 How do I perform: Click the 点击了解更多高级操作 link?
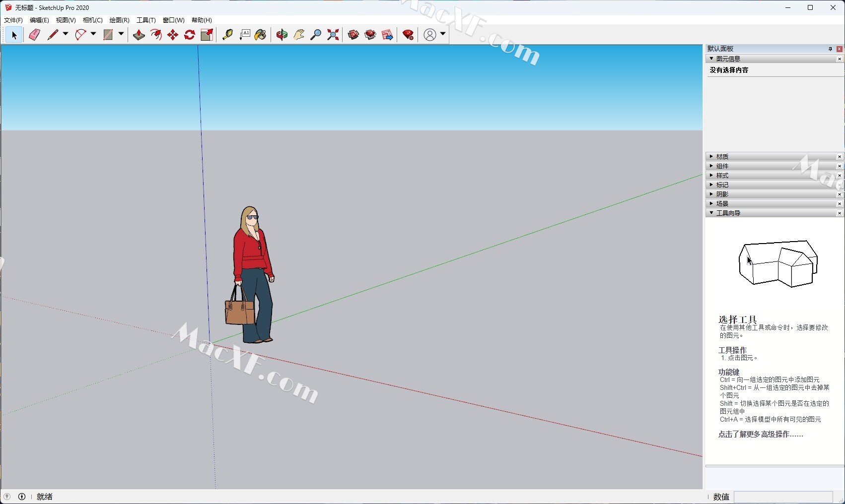pos(760,435)
